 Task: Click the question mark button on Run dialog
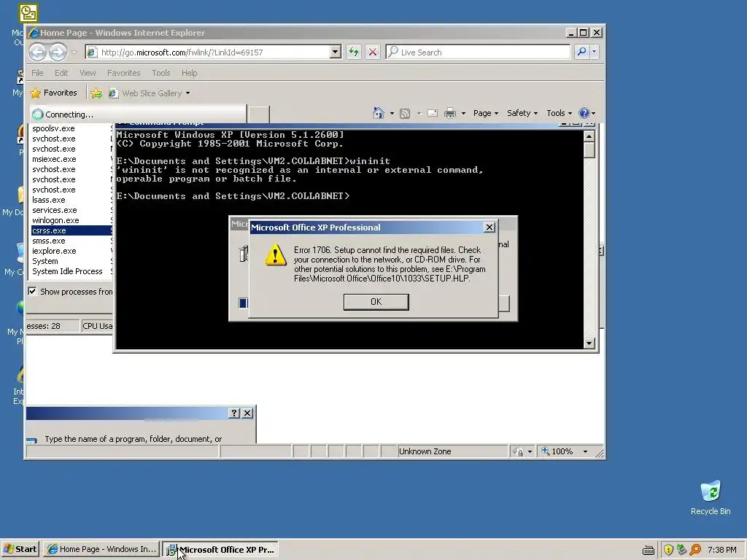tap(234, 413)
